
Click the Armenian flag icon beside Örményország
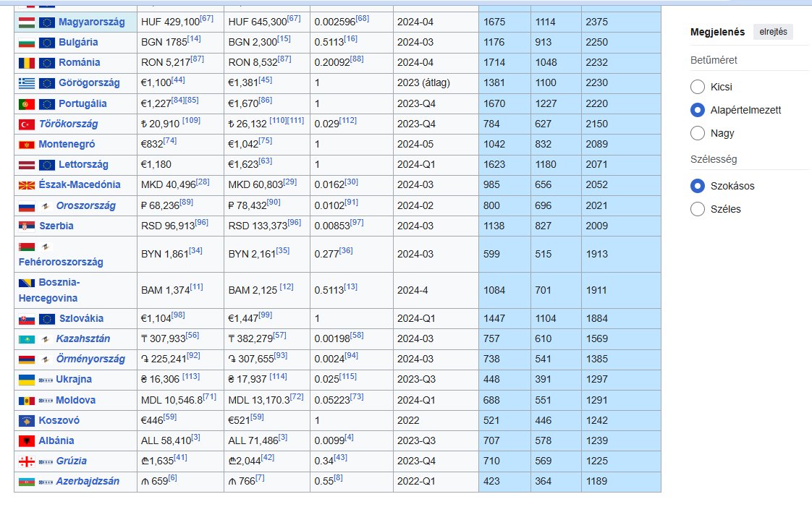(x=26, y=359)
